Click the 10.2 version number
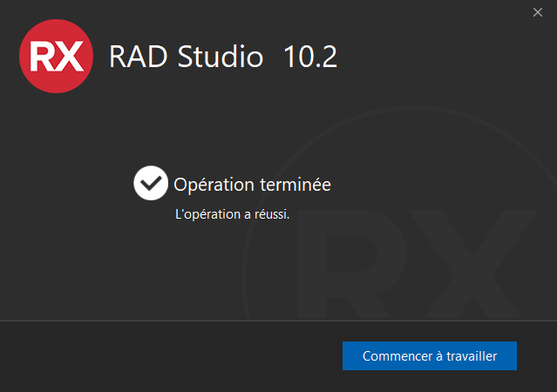The image size is (557, 392). [310, 57]
